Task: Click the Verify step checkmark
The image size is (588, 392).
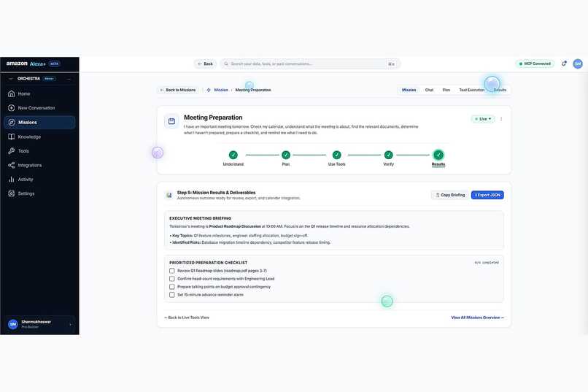Action: tap(389, 155)
